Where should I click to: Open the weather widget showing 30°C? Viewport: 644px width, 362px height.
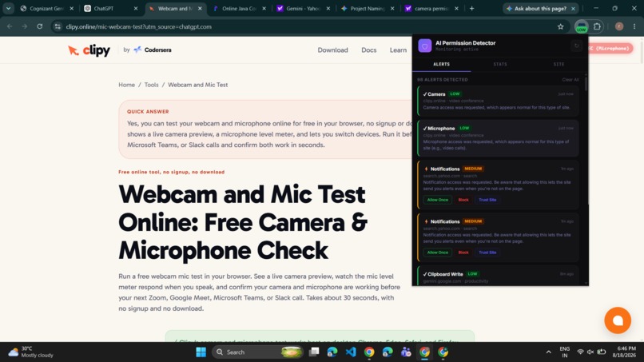coord(31,352)
